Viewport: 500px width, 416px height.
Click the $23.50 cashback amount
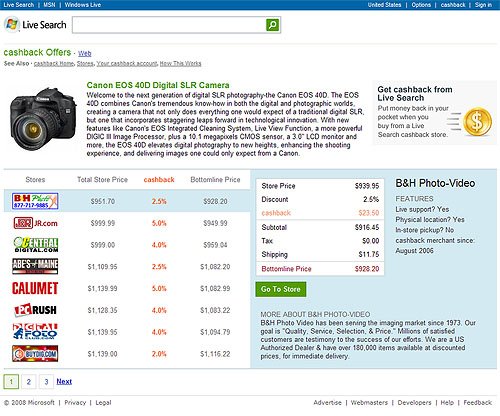pos(369,213)
